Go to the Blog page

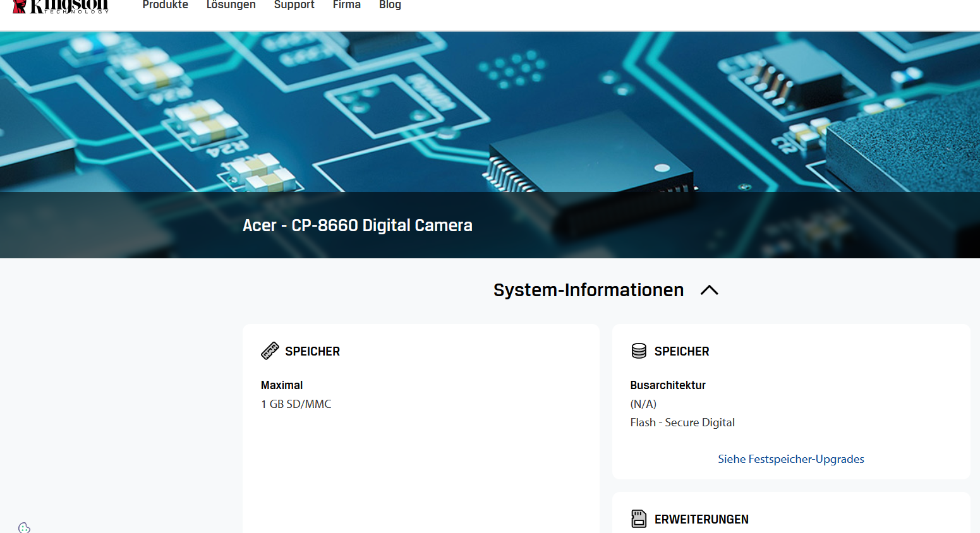click(x=390, y=5)
